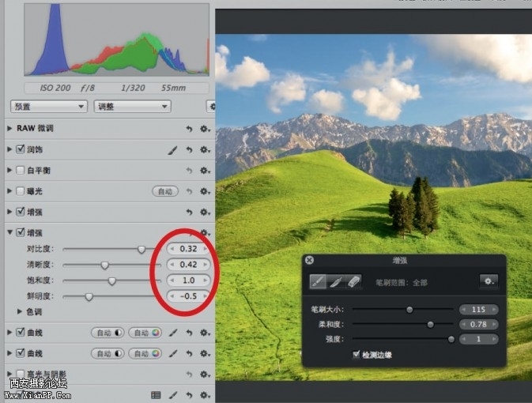Select the feather brush in 增强 HUD
This screenshot has height=403, width=532.
pyautogui.click(x=335, y=281)
